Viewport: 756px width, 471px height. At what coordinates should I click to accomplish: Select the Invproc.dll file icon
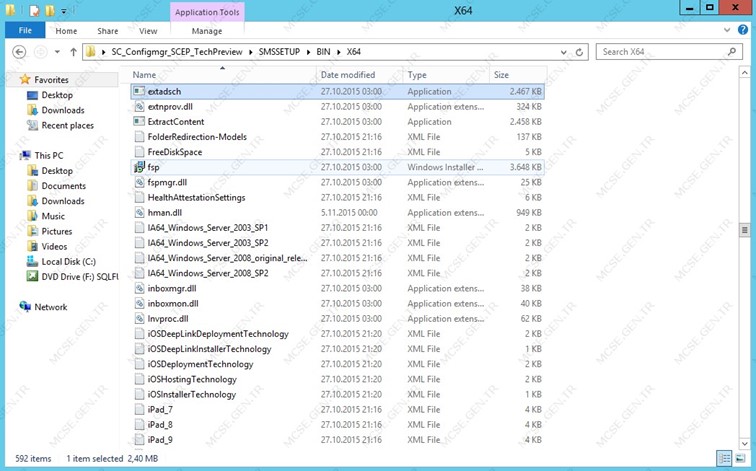139,319
